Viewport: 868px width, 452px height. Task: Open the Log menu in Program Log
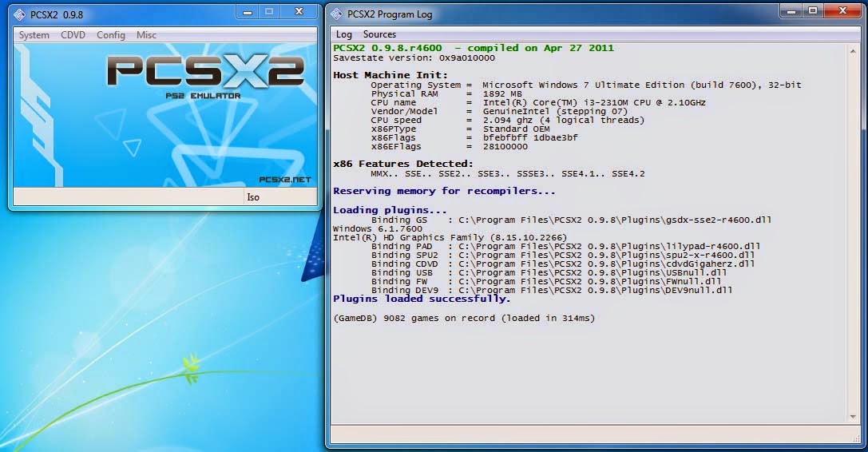(x=344, y=34)
